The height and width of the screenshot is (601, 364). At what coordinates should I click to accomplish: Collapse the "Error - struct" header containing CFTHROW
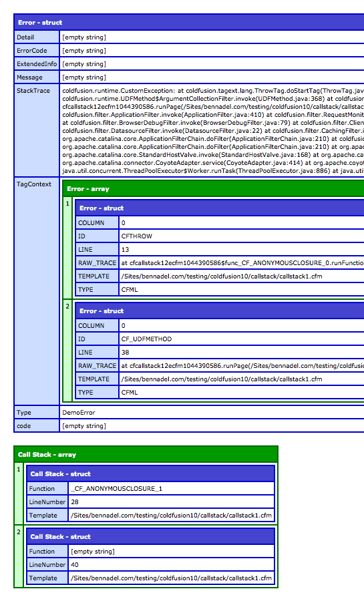click(x=220, y=208)
